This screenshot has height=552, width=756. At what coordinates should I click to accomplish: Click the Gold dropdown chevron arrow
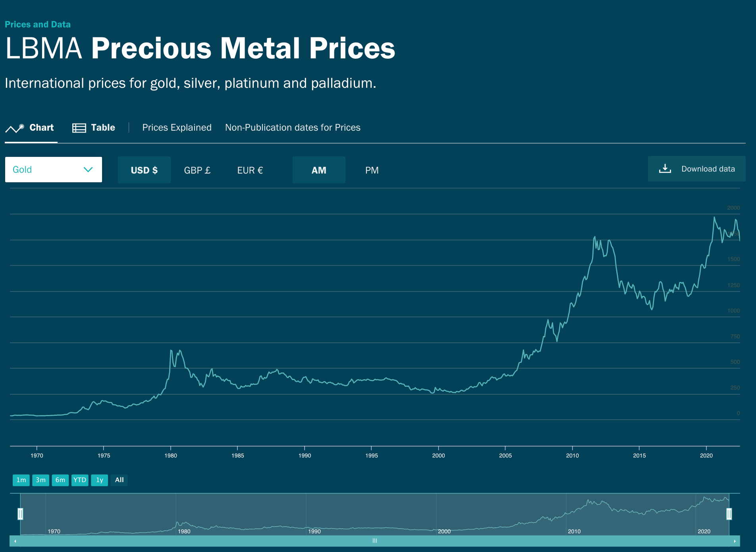pos(88,170)
